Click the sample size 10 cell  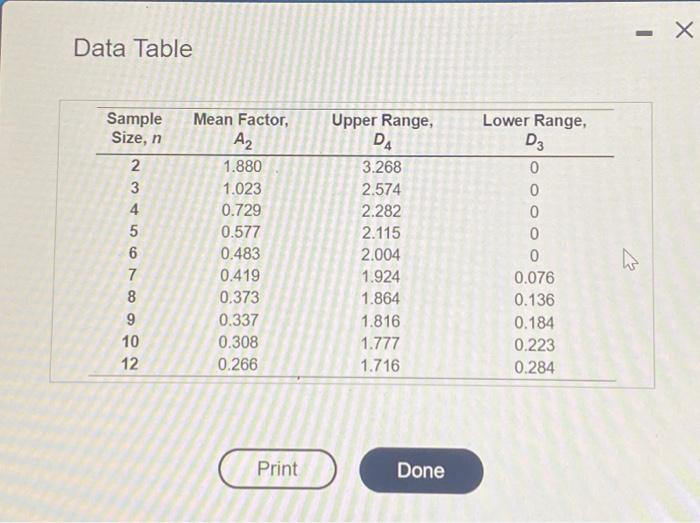pyautogui.click(x=130, y=342)
